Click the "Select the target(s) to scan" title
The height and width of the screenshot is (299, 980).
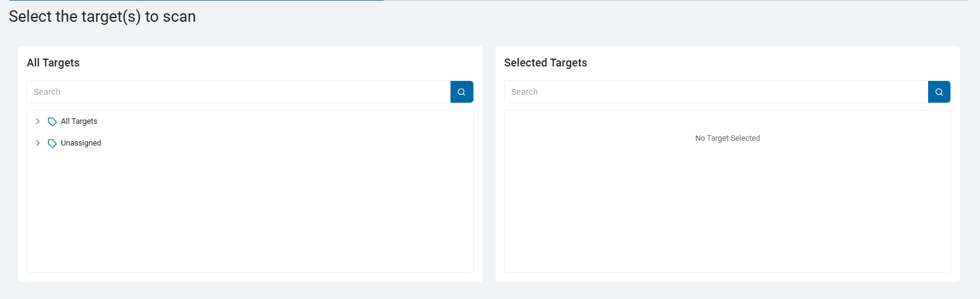tap(103, 16)
